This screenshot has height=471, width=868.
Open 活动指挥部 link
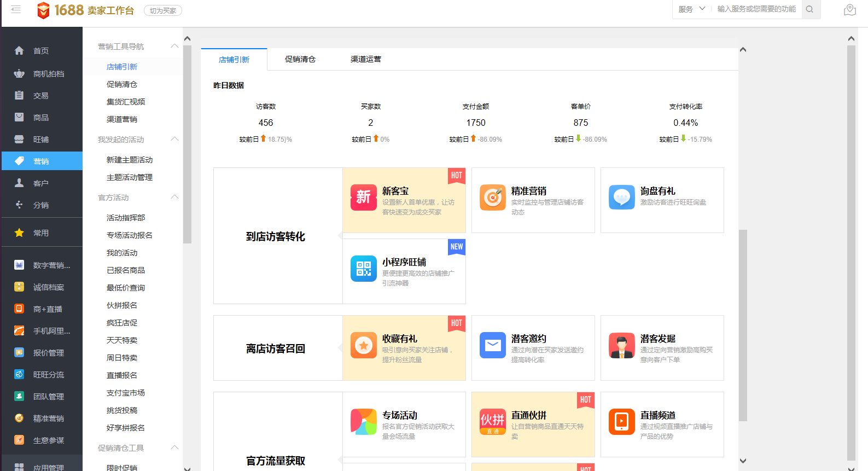(126, 218)
